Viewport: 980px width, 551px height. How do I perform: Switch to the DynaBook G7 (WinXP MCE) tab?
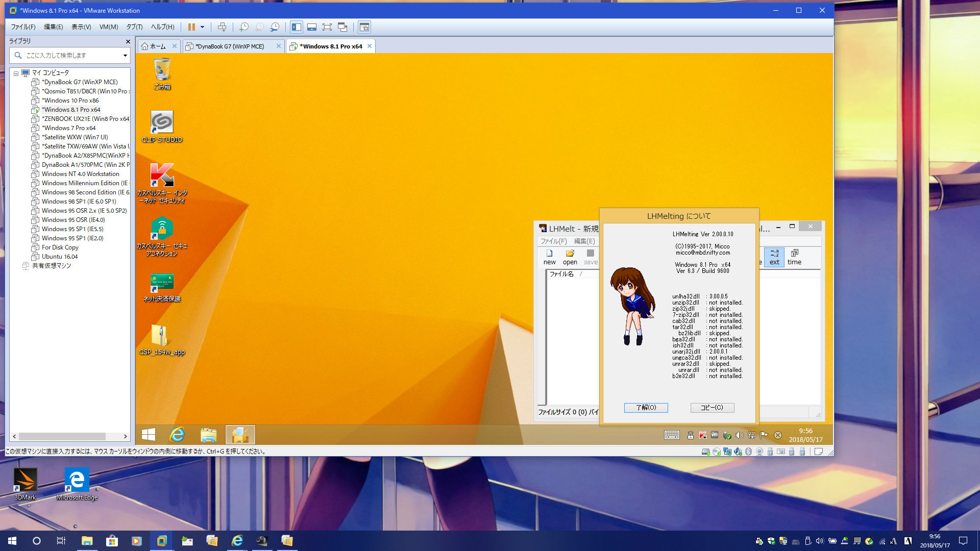point(229,46)
